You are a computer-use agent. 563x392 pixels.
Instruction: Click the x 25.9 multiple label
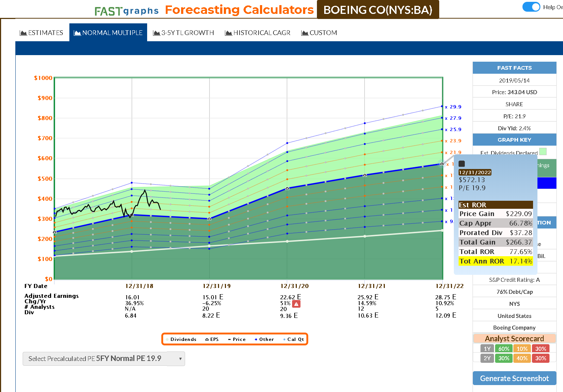(x=453, y=130)
